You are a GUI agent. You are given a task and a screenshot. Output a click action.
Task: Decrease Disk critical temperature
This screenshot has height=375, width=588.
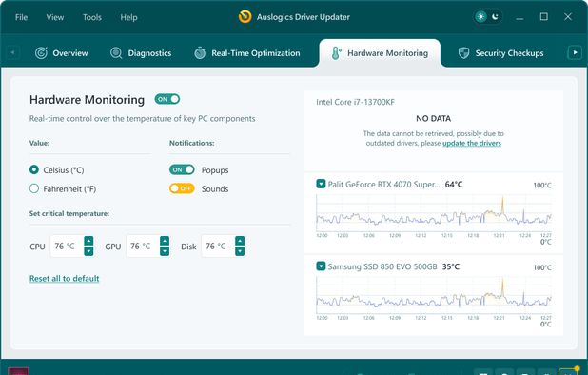point(240,251)
